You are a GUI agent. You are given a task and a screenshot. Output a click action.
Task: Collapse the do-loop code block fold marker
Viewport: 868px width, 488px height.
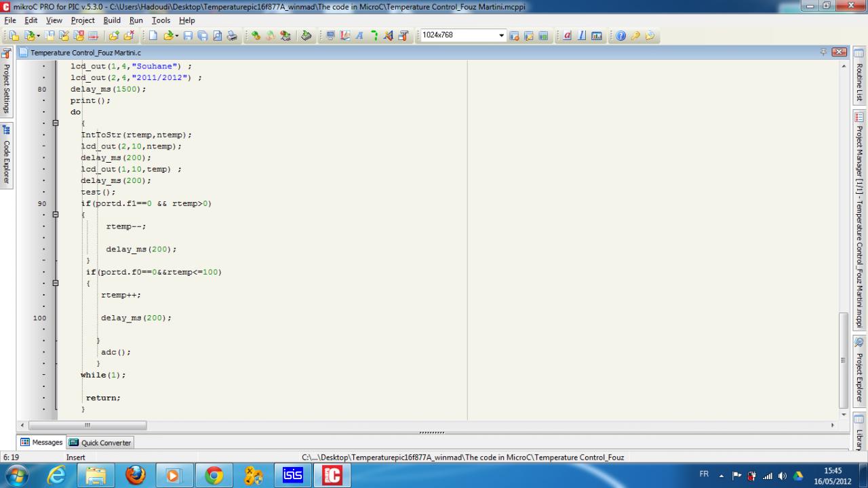[56, 123]
